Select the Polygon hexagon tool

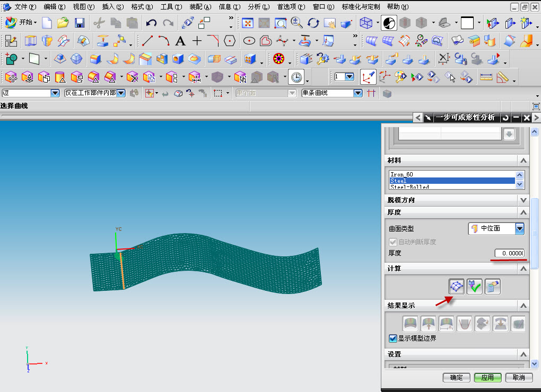[x=230, y=41]
